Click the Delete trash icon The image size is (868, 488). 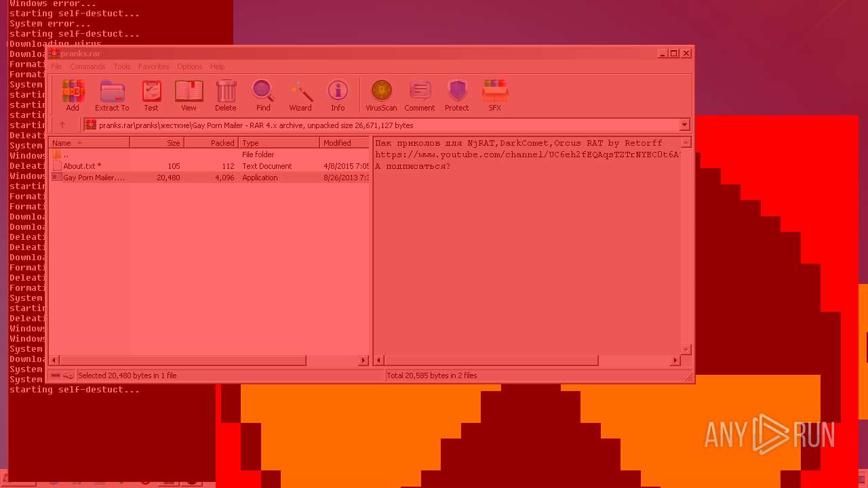226,96
